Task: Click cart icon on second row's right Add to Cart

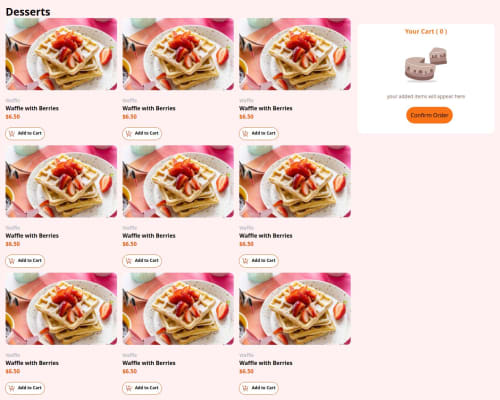Action: (x=245, y=261)
